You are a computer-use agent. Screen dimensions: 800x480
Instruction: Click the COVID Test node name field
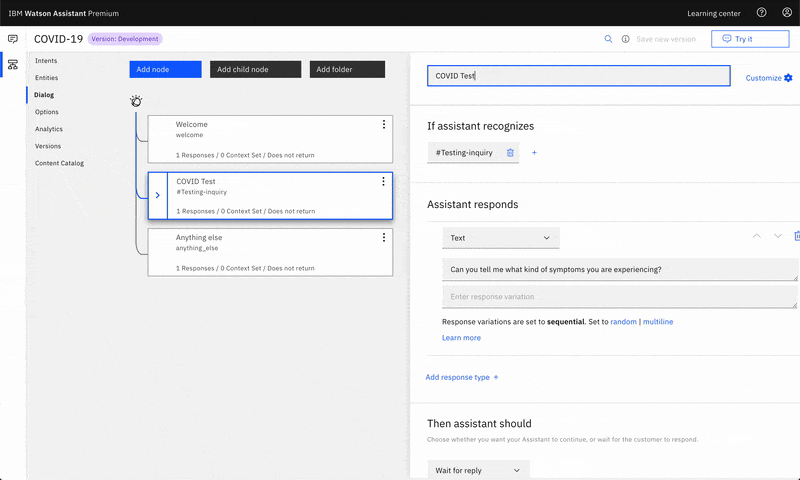579,76
